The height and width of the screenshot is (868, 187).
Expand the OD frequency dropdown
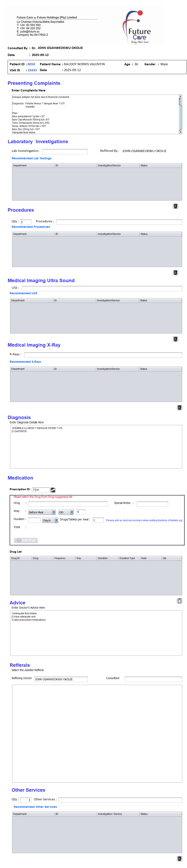click(x=66, y=512)
